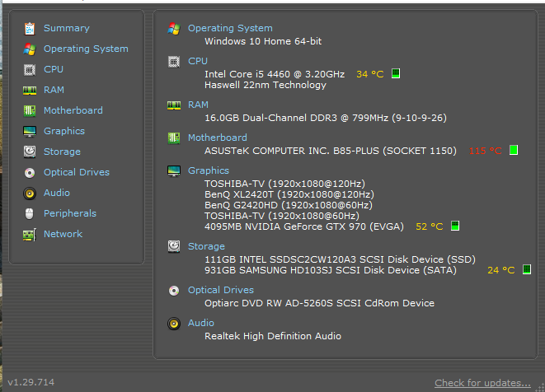This screenshot has height=392, width=545.
Task: Click the Motherboard heading link in summary
Action: click(x=218, y=138)
